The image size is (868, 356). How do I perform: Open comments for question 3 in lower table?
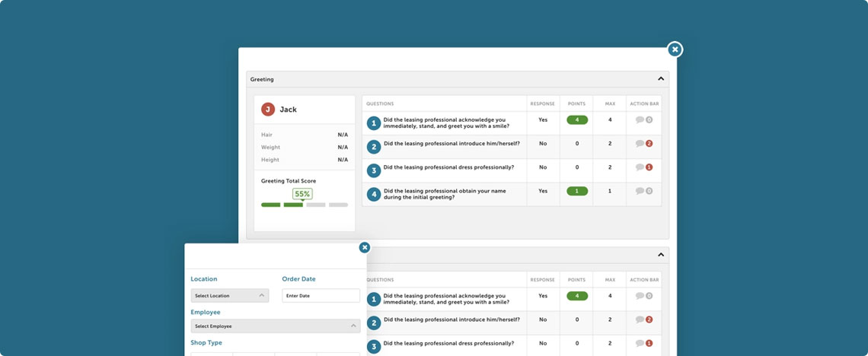643,343
